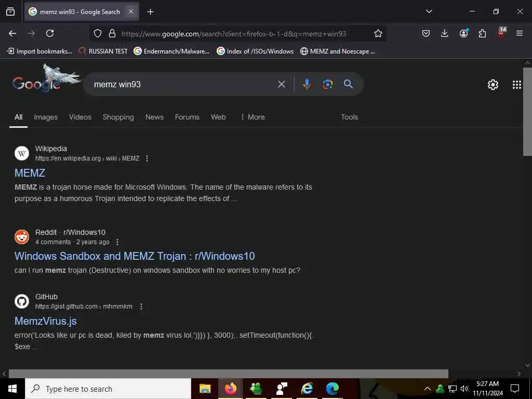Open Endermanch/Malware bookmark
The height and width of the screenshot is (399, 532).
point(171,51)
